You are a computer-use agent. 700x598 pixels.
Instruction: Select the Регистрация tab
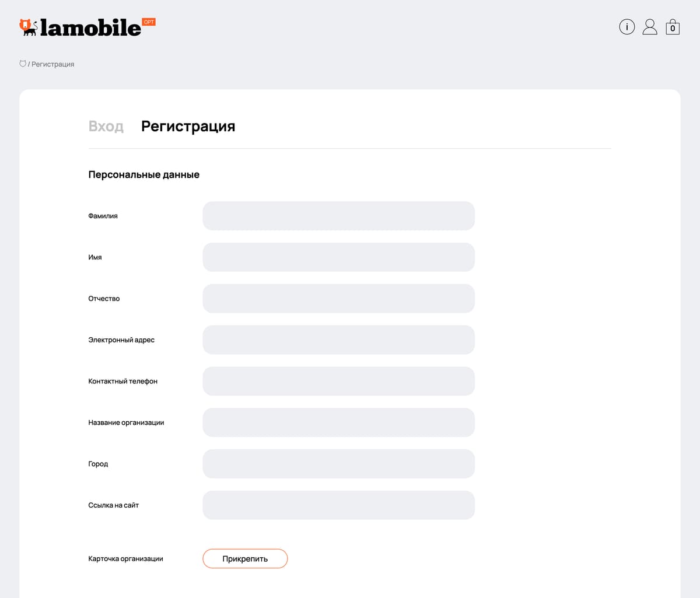coord(188,126)
